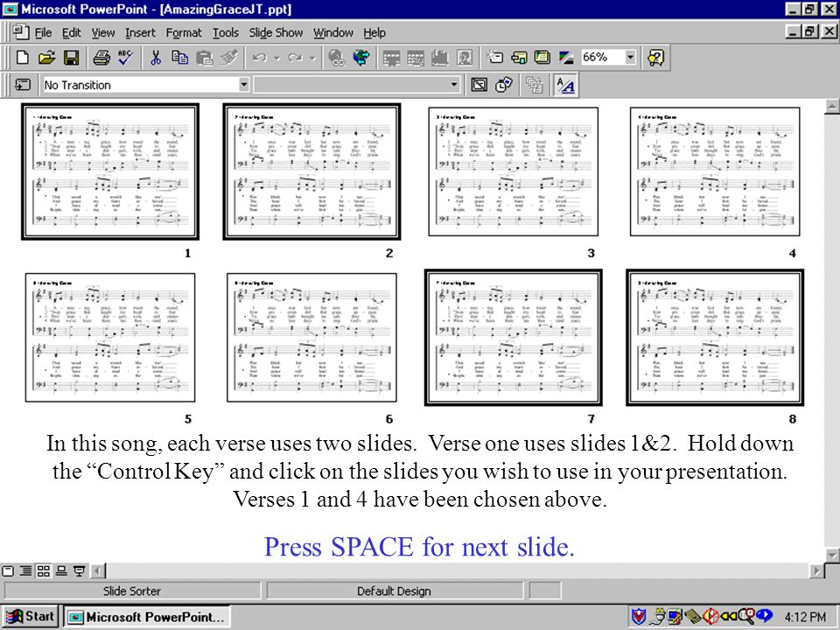Open the 66% zoom dropdown

coord(631,57)
